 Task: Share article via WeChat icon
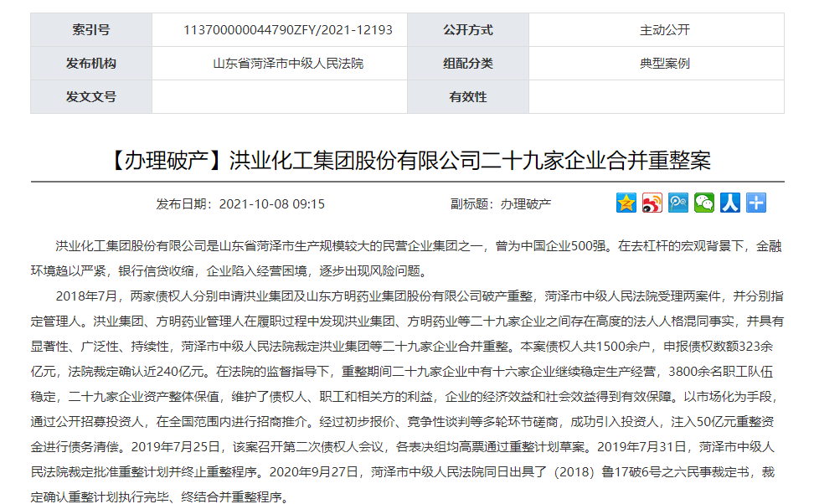[x=704, y=203]
